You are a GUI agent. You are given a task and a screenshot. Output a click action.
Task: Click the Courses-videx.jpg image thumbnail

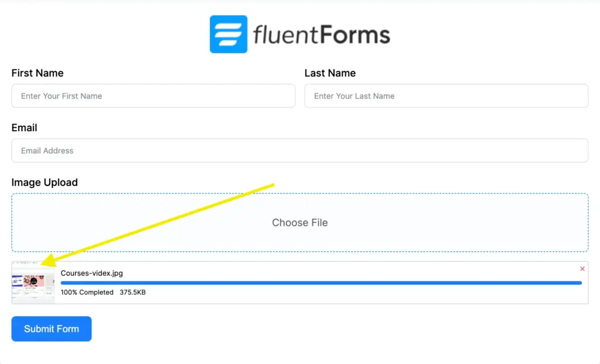coord(32,283)
